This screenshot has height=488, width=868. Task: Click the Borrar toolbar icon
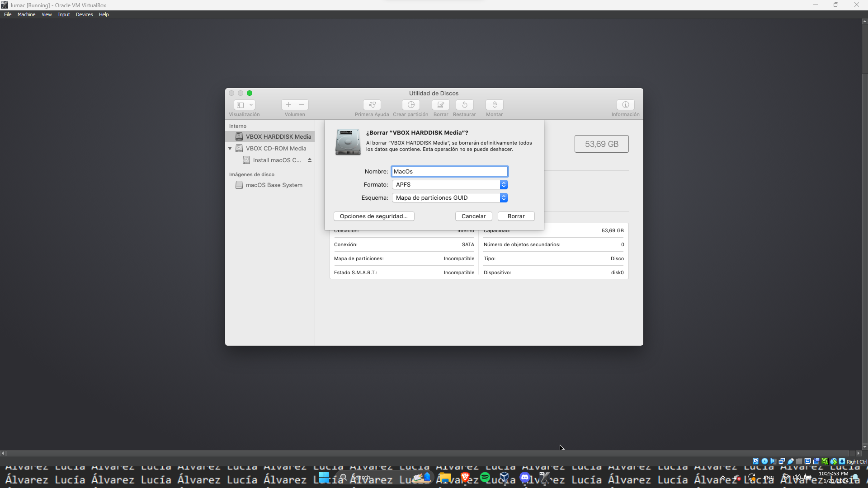(x=440, y=105)
